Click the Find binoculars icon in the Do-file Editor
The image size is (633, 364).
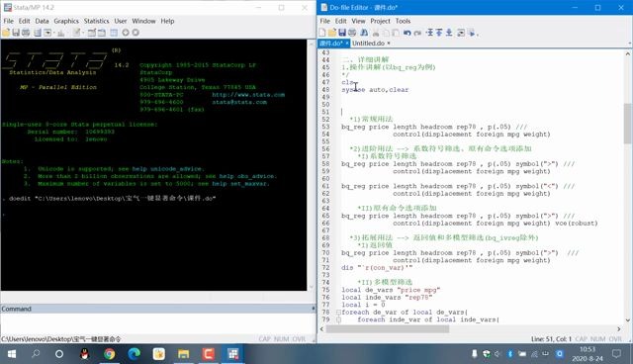364,33
